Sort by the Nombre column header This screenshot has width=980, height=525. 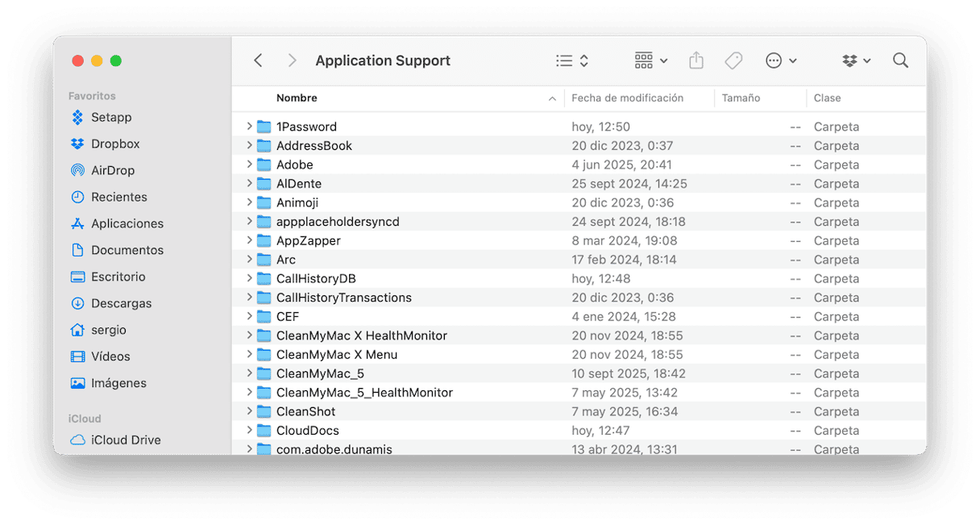tap(297, 98)
